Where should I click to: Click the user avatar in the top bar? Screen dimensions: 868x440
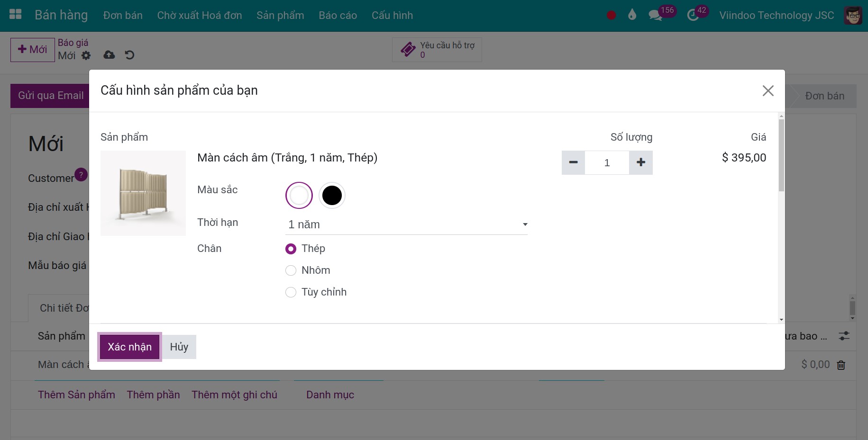(x=853, y=15)
